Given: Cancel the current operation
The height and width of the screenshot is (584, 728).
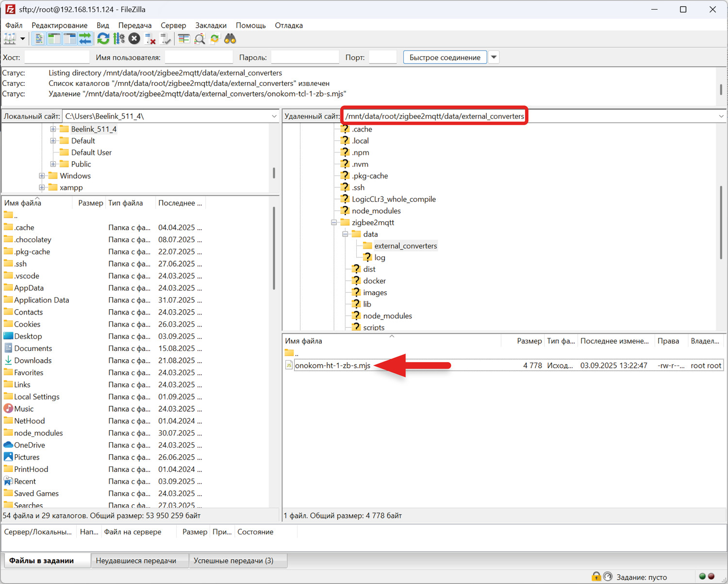Looking at the screenshot, I should [x=134, y=39].
